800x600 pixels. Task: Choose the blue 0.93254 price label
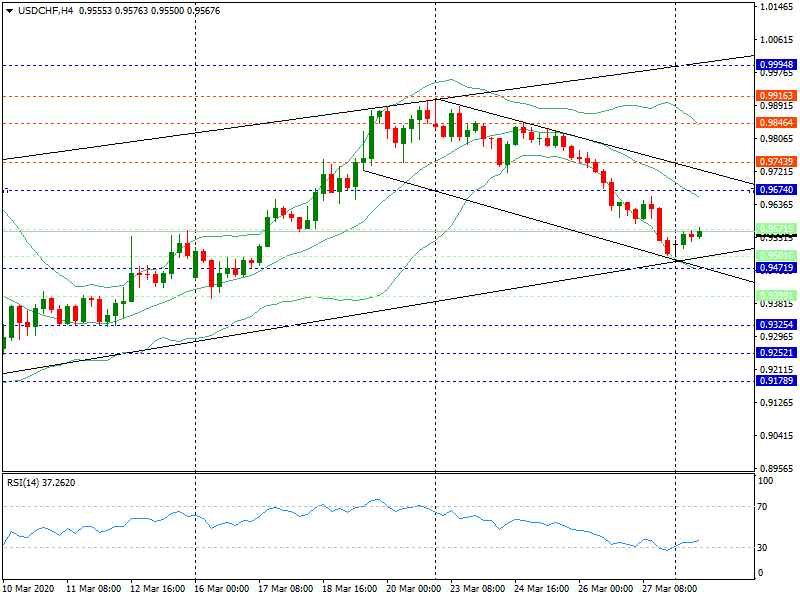[x=776, y=325]
